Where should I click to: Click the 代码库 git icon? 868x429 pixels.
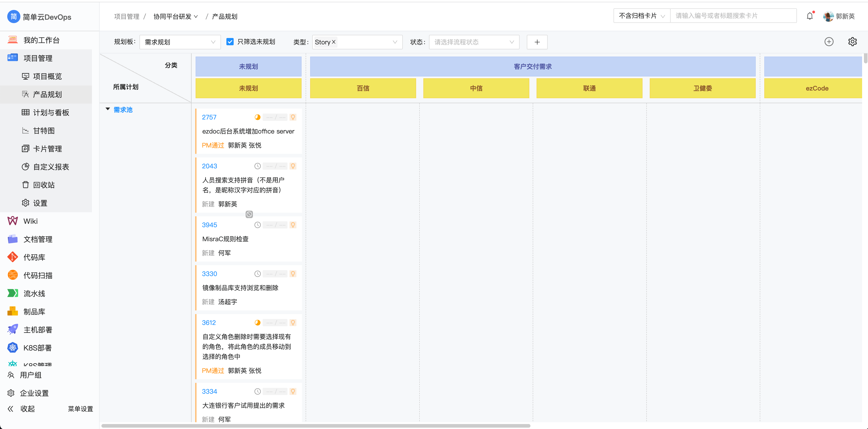pyautogui.click(x=12, y=257)
